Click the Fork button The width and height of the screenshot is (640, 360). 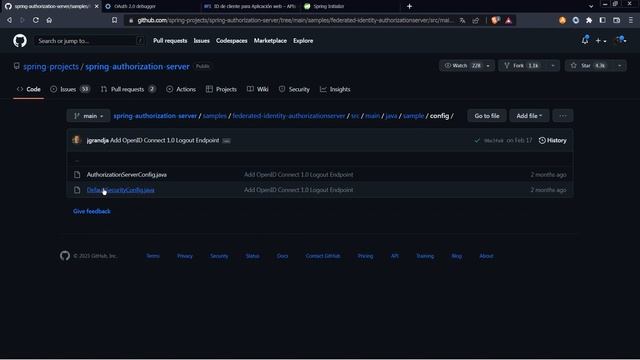522,66
